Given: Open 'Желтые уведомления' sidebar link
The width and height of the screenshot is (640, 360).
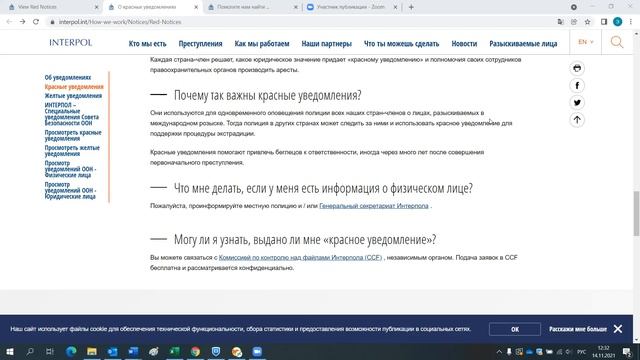Looking at the screenshot, I should point(73,96).
